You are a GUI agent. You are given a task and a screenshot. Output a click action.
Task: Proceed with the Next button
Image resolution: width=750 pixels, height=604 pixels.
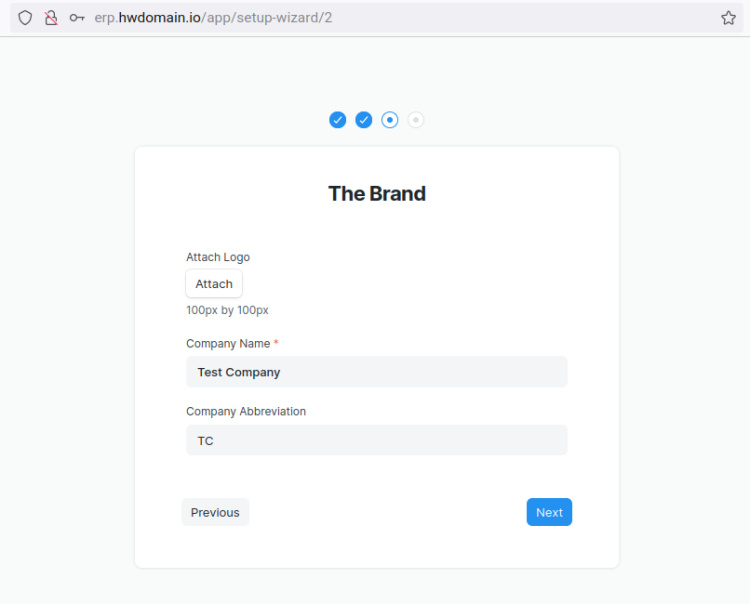[x=549, y=512]
